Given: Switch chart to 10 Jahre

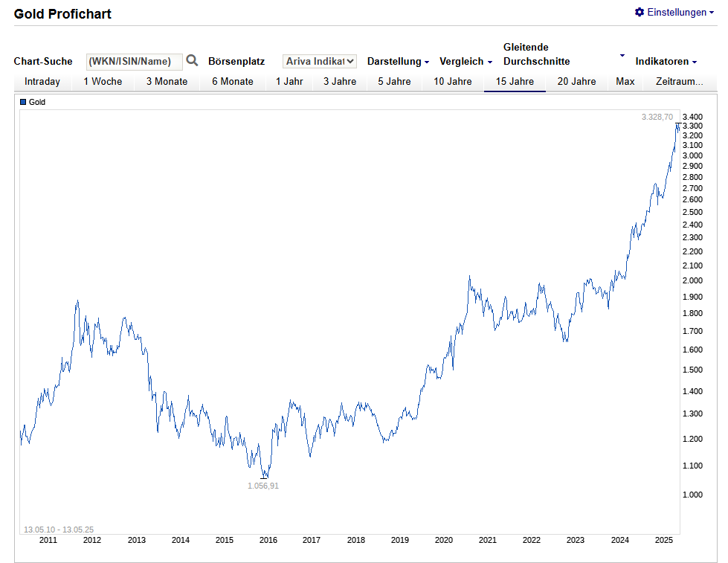Looking at the screenshot, I should pyautogui.click(x=453, y=82).
